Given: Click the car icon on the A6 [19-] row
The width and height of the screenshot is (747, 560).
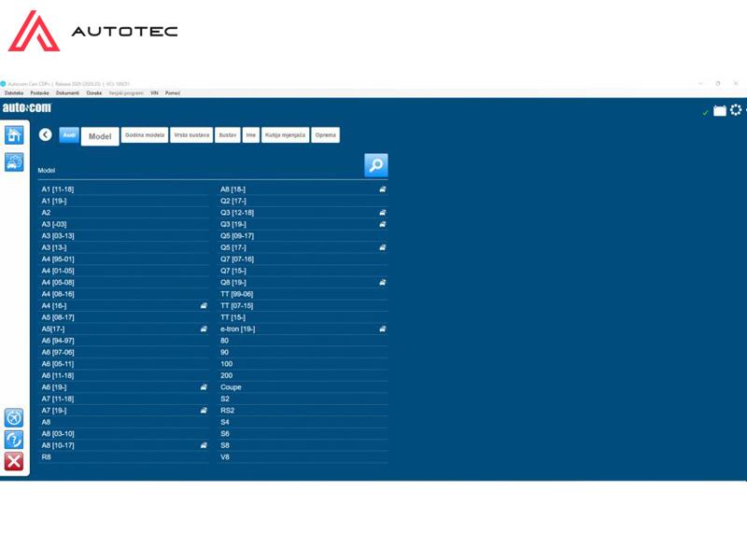Looking at the screenshot, I should coord(204,387).
